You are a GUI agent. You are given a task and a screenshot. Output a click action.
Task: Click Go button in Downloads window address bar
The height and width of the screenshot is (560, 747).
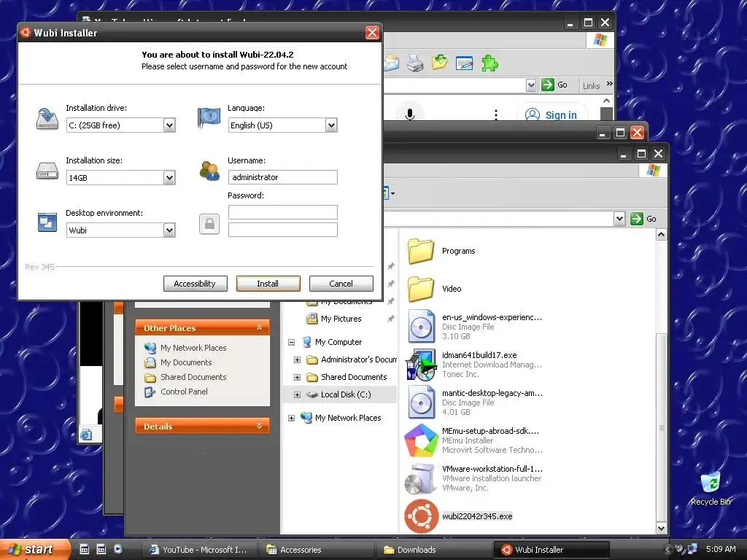(643, 219)
